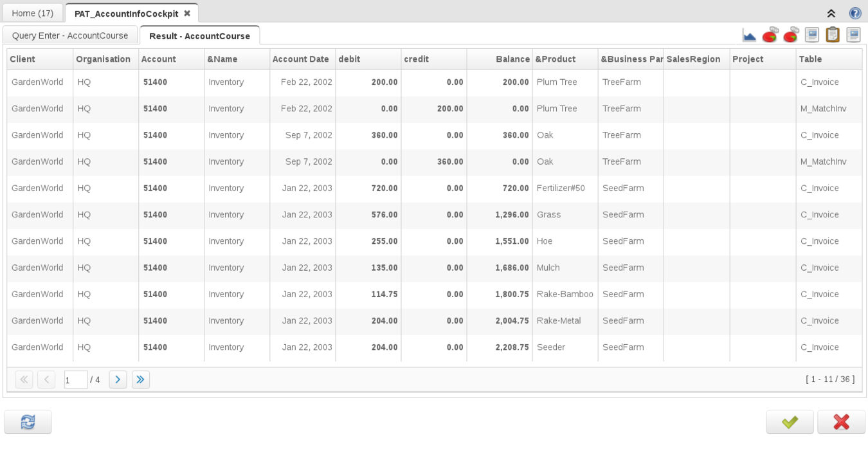This screenshot has width=868, height=458.
Task: Cancel with the red X button
Action: coord(841,422)
